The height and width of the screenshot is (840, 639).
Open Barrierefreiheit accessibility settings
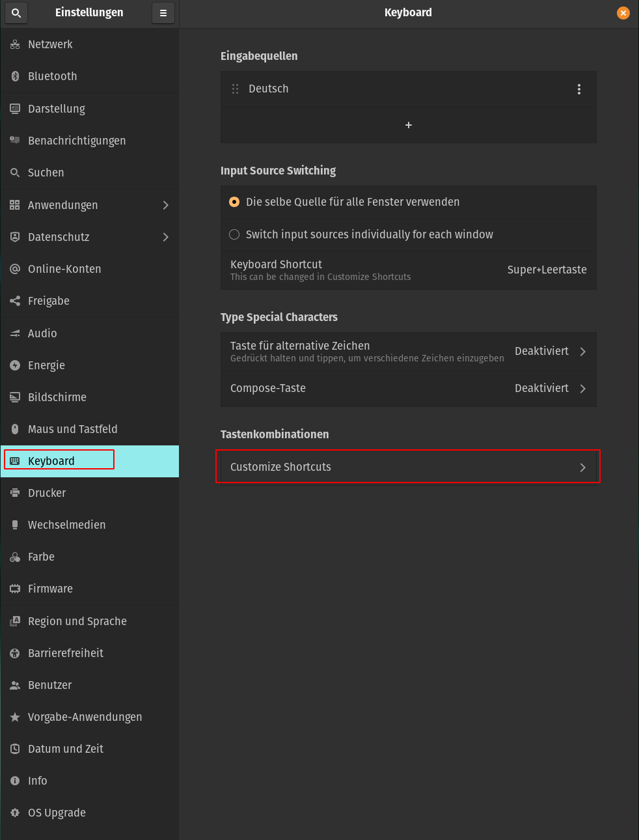pos(65,653)
